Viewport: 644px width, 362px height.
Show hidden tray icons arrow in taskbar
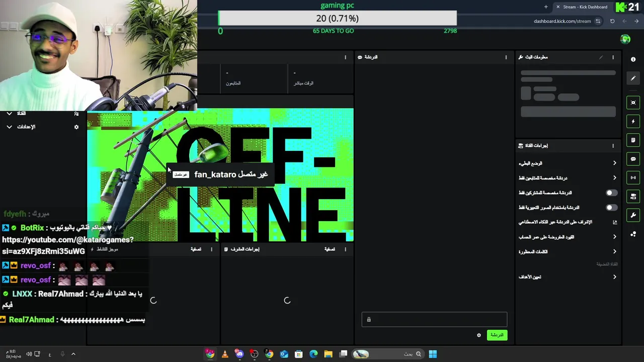[73, 354]
